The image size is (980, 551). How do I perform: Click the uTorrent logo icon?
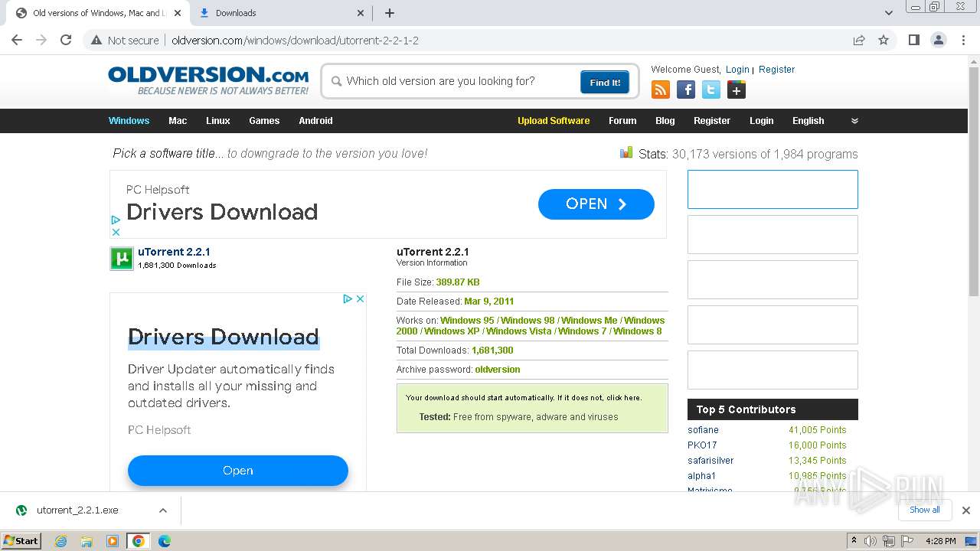coord(122,259)
